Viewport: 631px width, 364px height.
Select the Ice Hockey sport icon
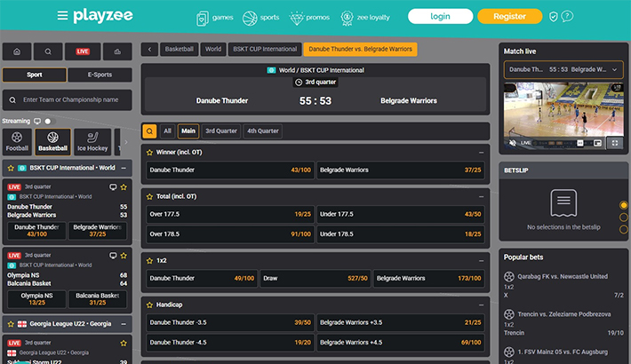pos(92,141)
